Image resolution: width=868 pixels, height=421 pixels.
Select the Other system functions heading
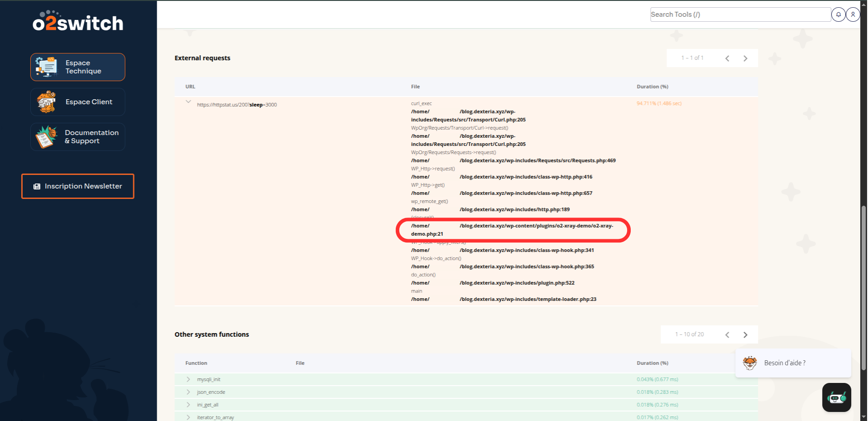tap(212, 334)
